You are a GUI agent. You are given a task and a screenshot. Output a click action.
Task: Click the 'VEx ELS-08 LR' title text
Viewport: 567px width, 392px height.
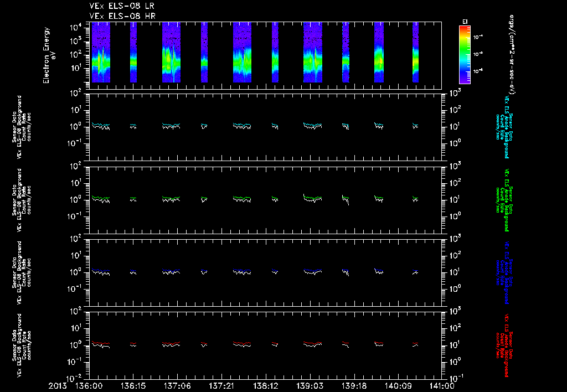[122, 6]
